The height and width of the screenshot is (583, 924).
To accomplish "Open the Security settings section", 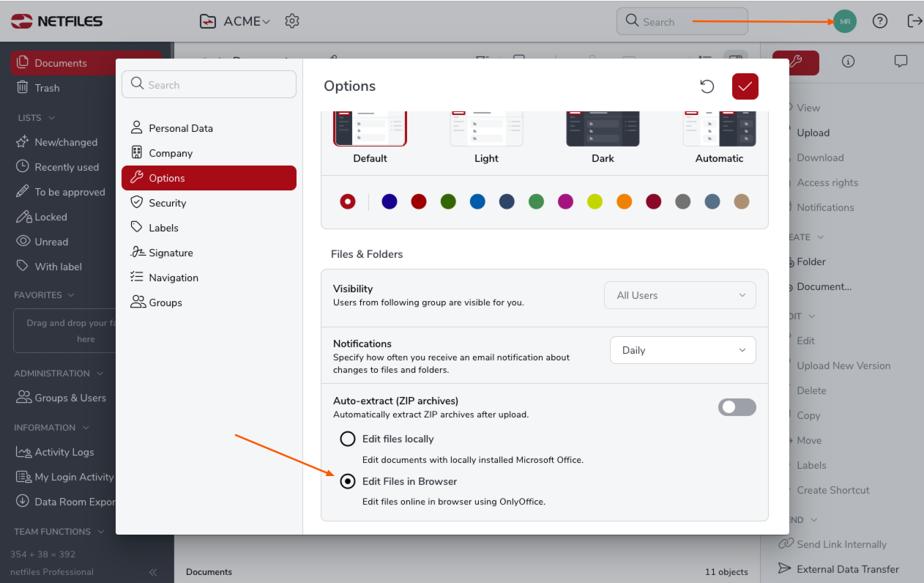I will pos(167,203).
